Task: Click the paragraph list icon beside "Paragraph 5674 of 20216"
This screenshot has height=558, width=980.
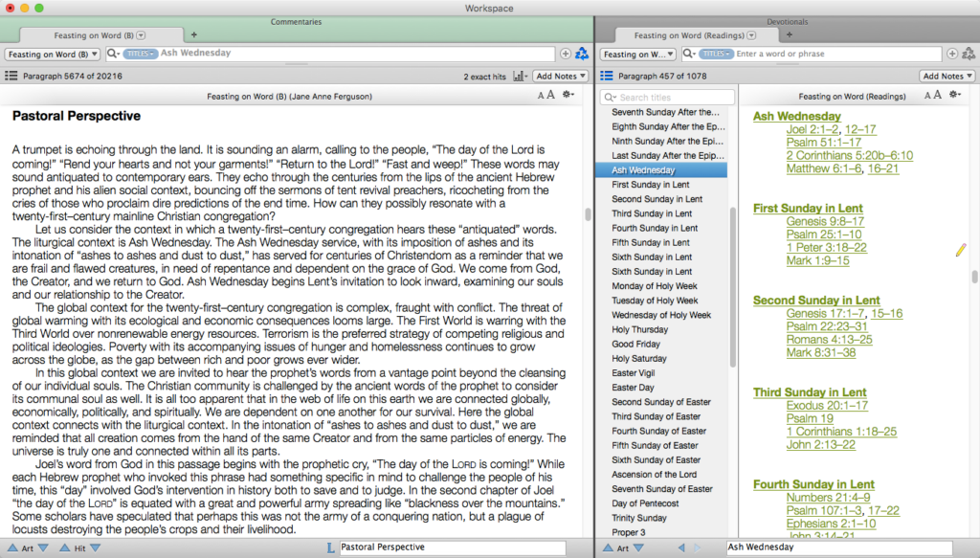Action: click(10, 75)
